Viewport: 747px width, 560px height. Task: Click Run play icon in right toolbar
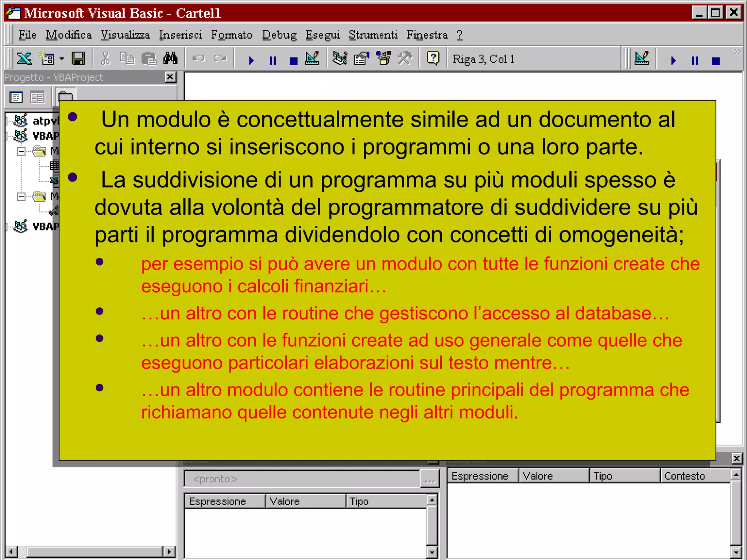click(673, 61)
